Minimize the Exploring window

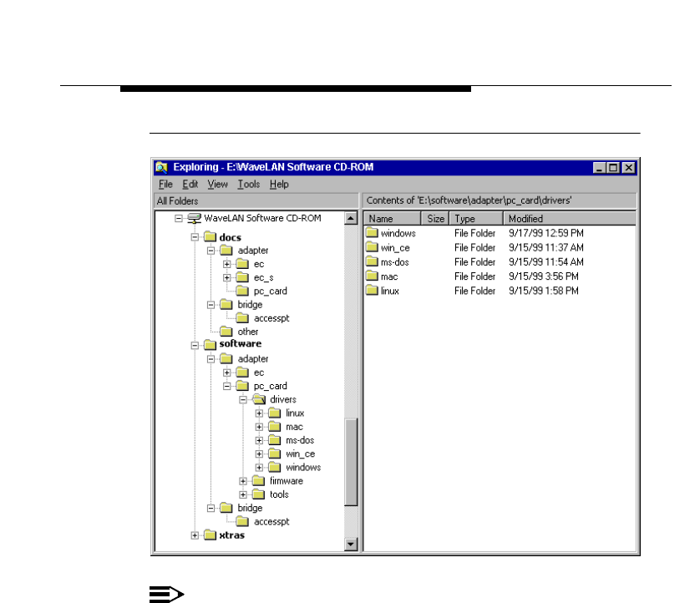(599, 168)
